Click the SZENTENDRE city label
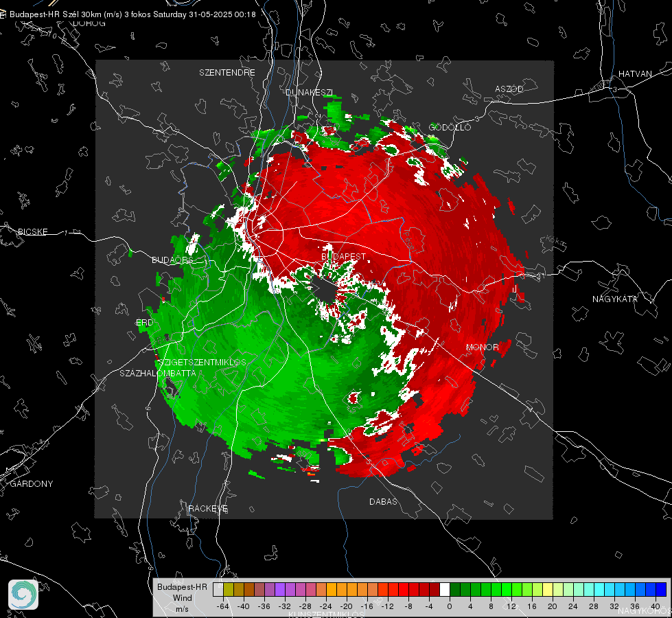The width and height of the screenshot is (672, 618). point(227,73)
